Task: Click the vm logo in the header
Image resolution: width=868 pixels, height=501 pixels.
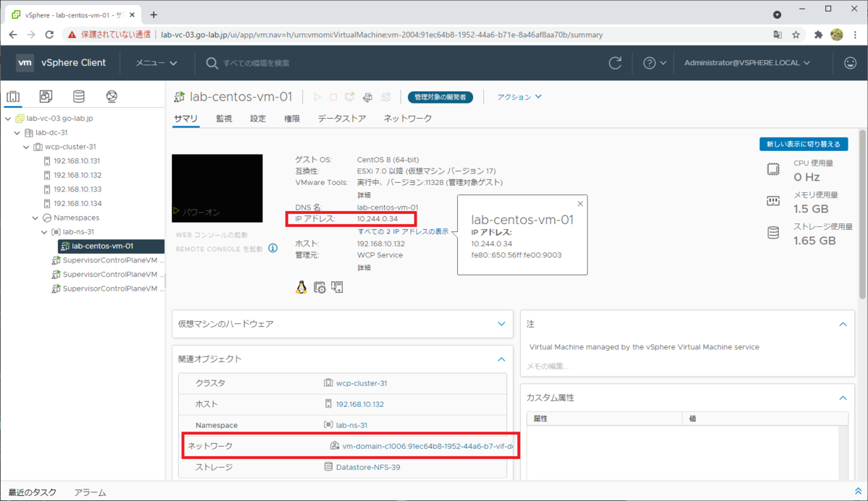Action: 25,63
